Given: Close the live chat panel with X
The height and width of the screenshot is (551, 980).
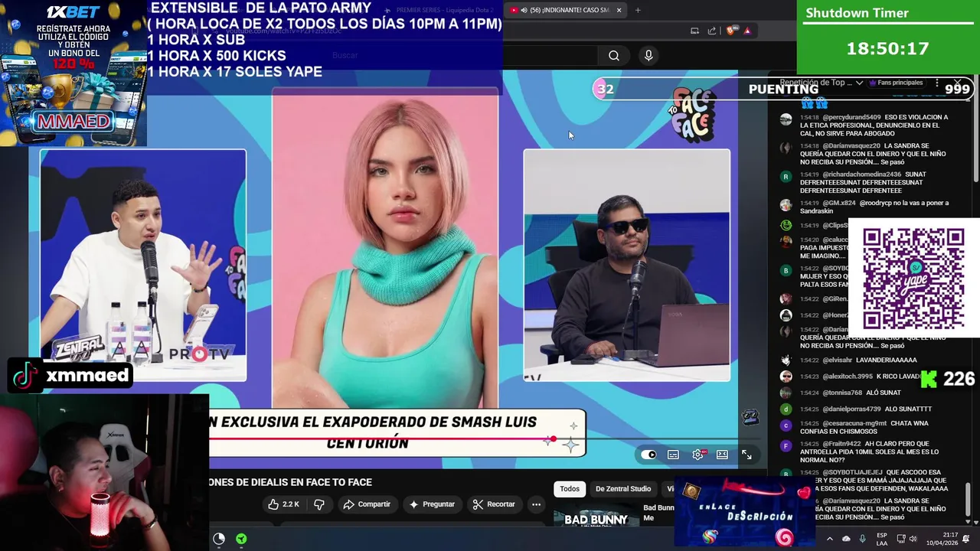Looking at the screenshot, I should point(957,82).
